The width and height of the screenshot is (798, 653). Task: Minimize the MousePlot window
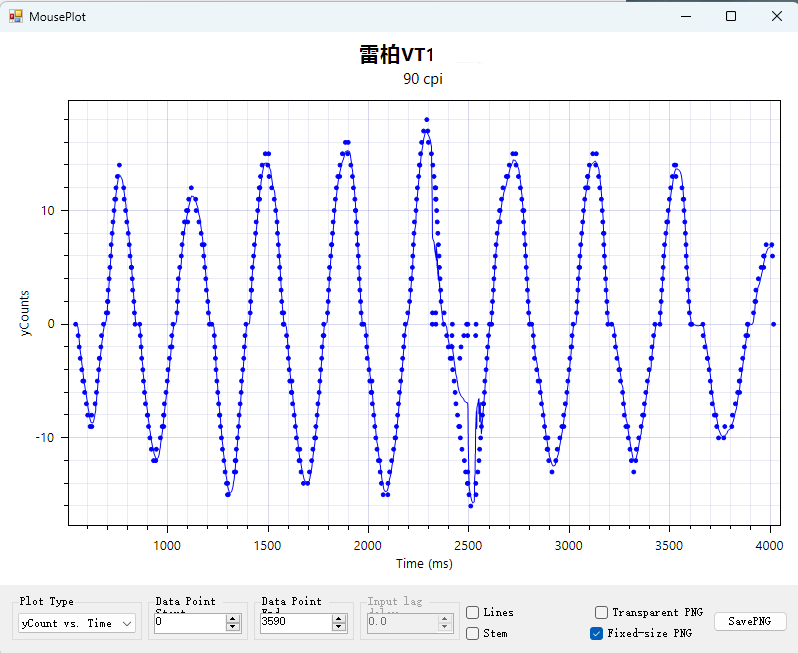pyautogui.click(x=686, y=16)
